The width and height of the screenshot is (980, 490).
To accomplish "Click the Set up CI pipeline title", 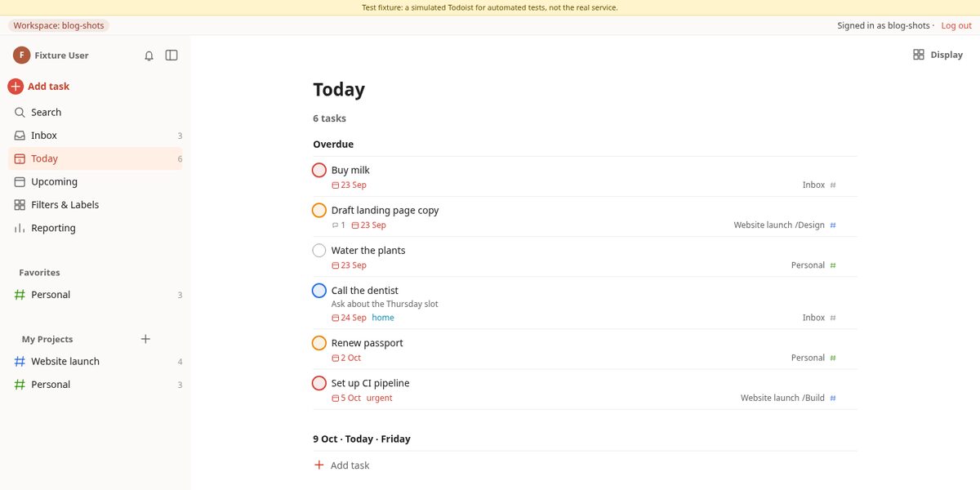I will pyautogui.click(x=371, y=383).
